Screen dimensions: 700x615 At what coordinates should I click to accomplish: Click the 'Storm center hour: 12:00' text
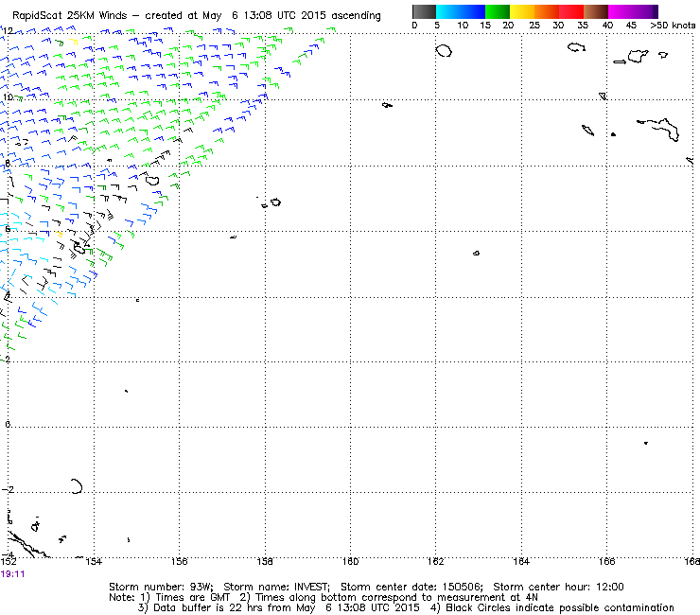558,587
